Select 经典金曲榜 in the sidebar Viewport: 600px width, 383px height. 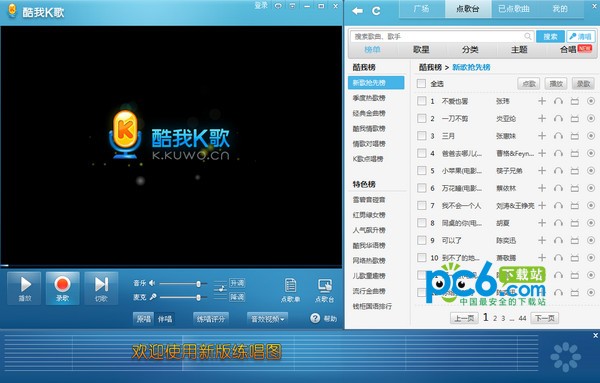(369, 113)
